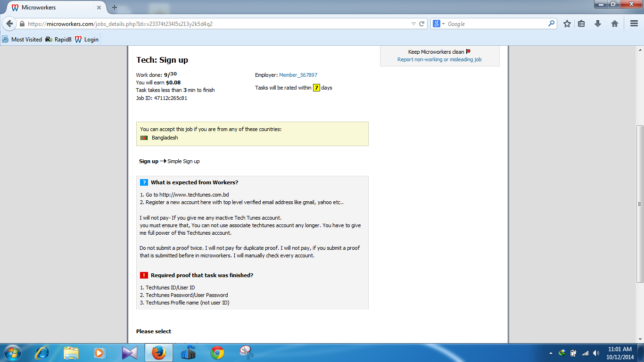Screen dimensions: 644x362
Task: Click Report non-working or misleading job
Action: 439,59
